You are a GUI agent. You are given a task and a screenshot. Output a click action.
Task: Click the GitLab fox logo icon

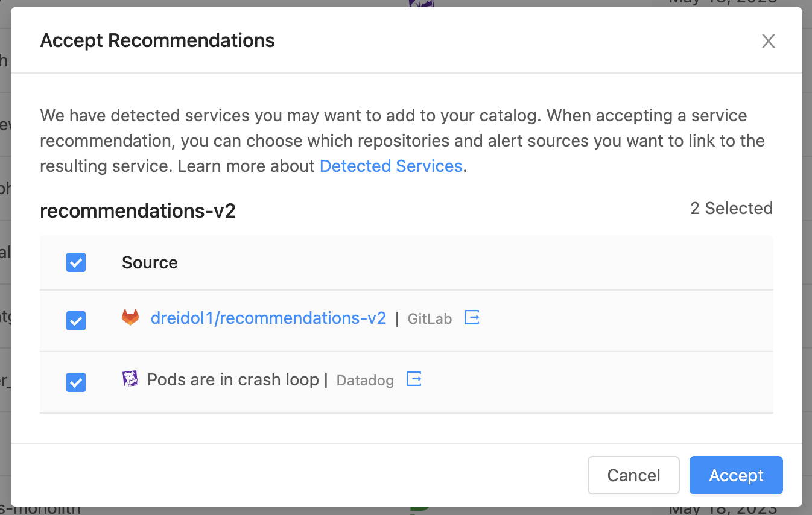click(x=130, y=318)
